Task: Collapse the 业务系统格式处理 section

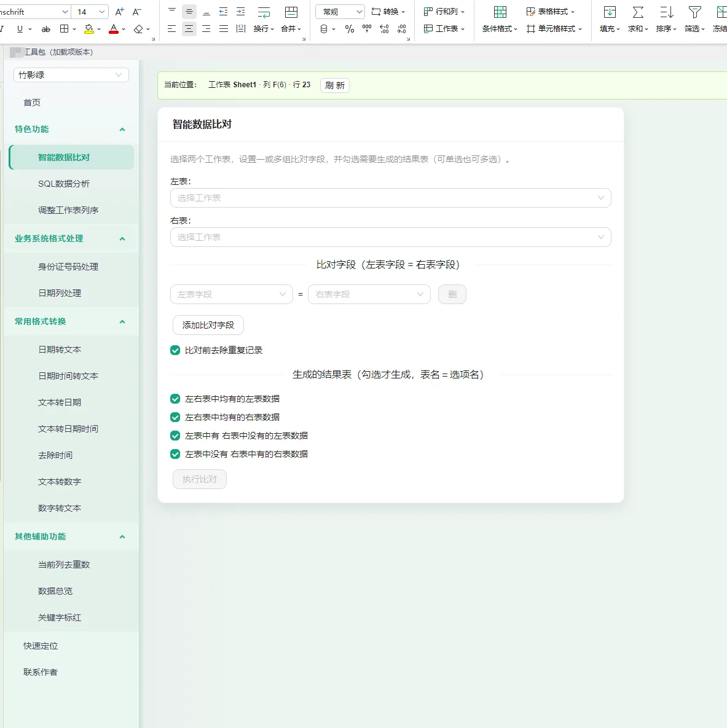Action: [x=122, y=238]
